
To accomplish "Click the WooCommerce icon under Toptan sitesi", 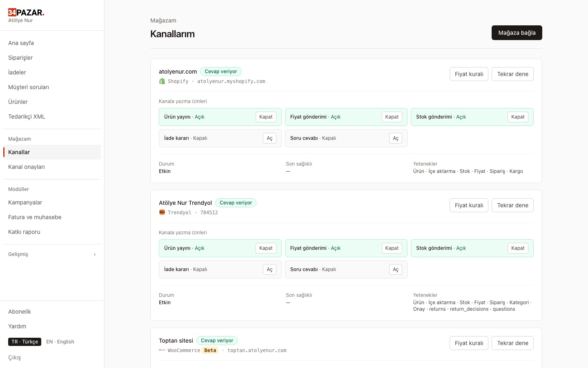I will 162,350.
